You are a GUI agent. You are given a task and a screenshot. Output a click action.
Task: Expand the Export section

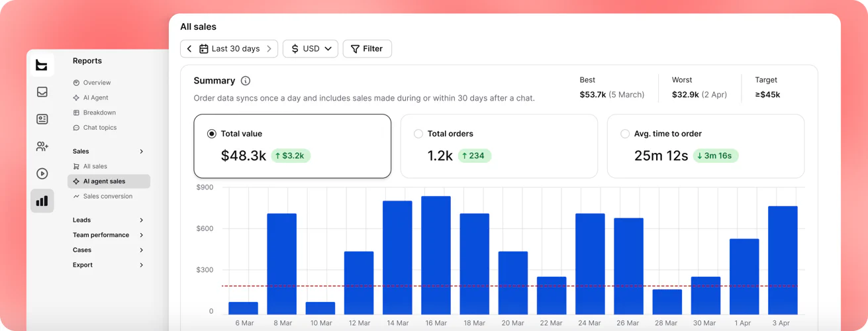coord(142,265)
